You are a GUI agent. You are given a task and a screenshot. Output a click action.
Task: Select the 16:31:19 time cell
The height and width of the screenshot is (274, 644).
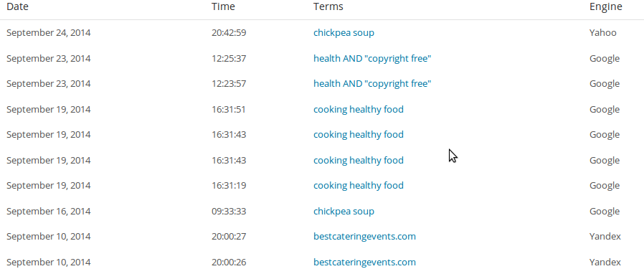pyautogui.click(x=229, y=186)
